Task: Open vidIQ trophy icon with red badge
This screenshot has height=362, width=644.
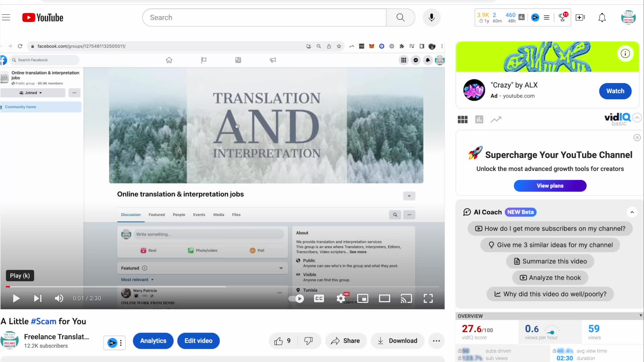Action: tap(563, 17)
